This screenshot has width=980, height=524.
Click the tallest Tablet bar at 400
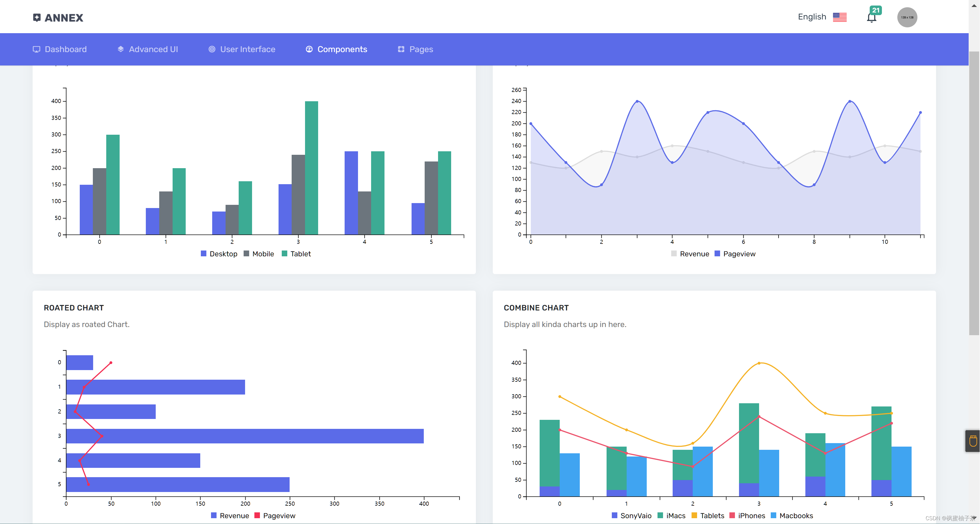[311, 168]
